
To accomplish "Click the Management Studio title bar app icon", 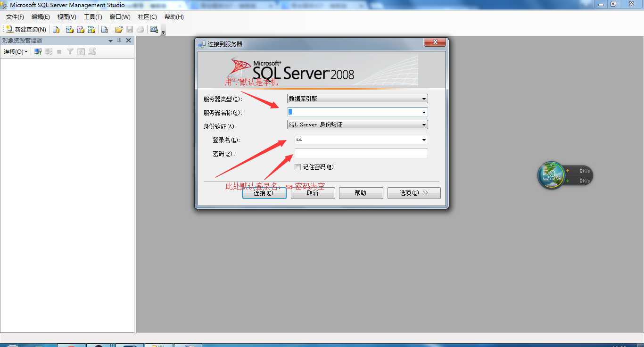I will tap(4, 5).
